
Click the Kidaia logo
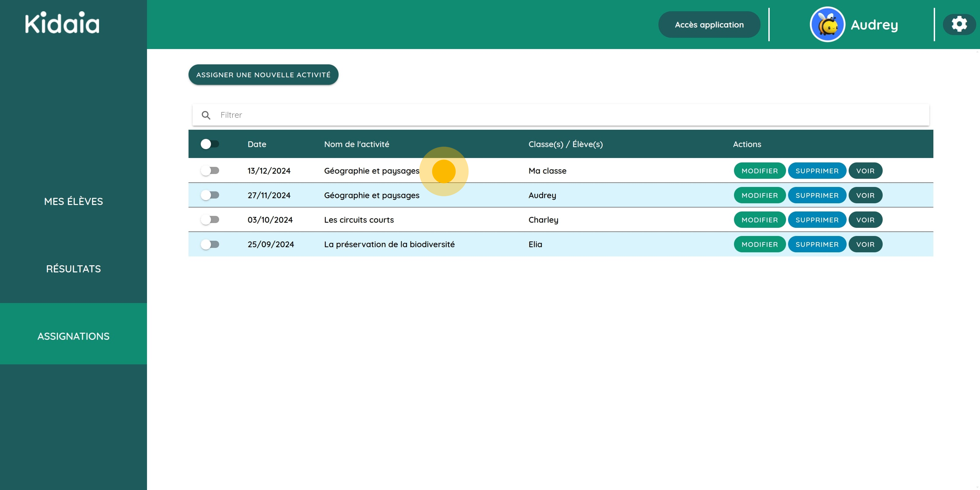(x=62, y=23)
